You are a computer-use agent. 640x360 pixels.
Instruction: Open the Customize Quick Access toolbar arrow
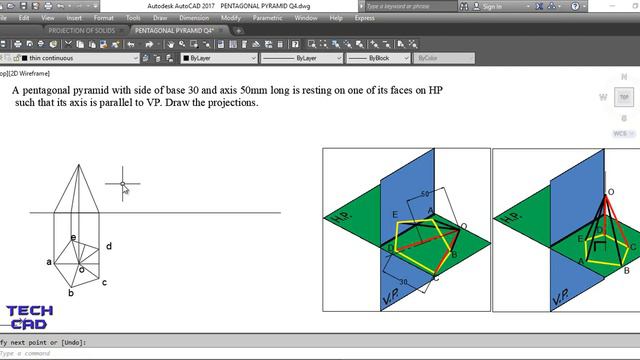pos(95,6)
